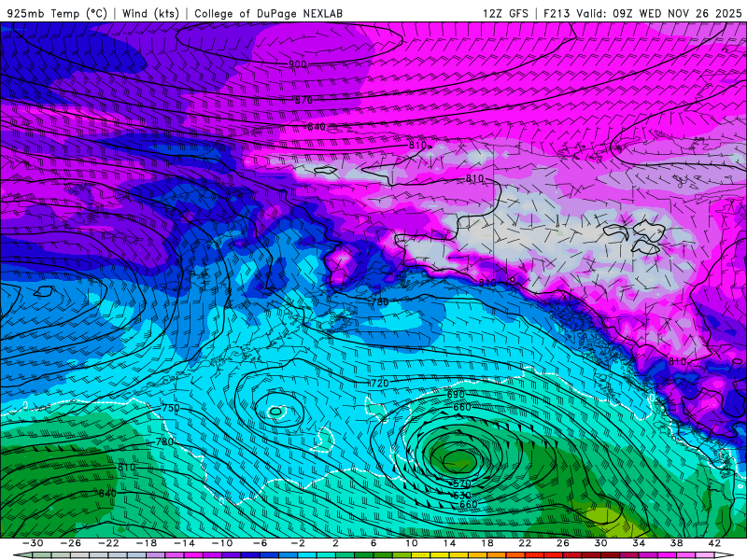Select the 26 tick label on the color bar
The width and height of the screenshot is (747, 560).
(x=563, y=543)
